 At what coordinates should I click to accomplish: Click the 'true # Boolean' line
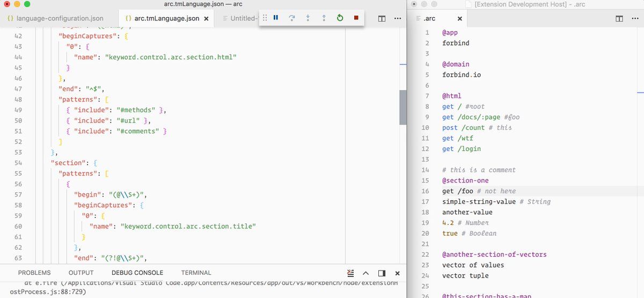coord(469,233)
